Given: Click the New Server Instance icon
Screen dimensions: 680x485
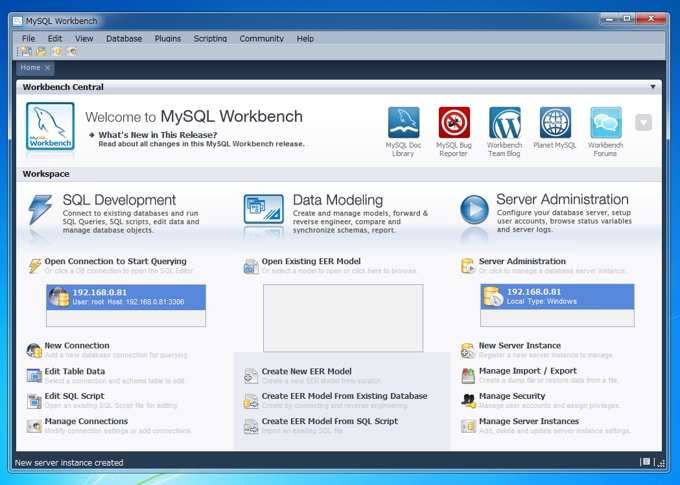Looking at the screenshot, I should [468, 350].
